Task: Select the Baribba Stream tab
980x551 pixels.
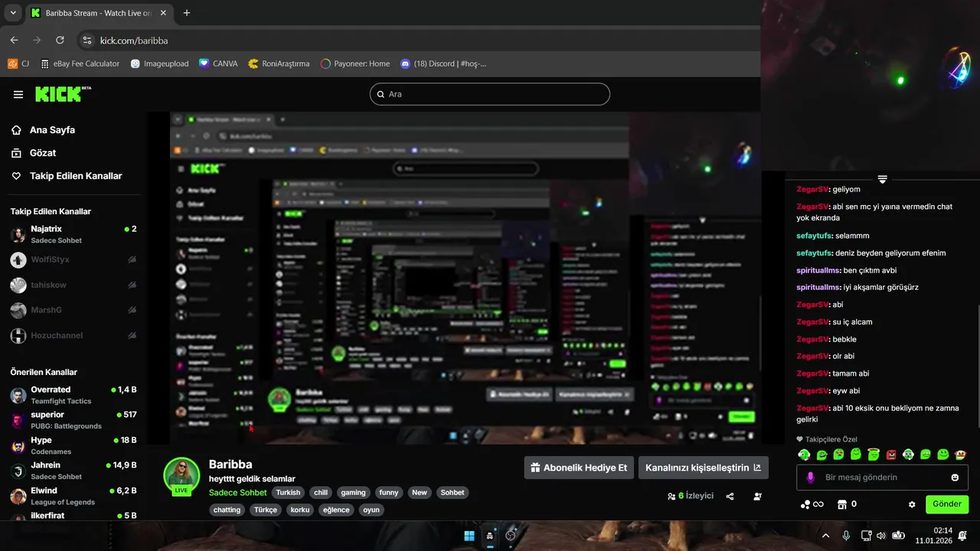Action: (x=98, y=13)
